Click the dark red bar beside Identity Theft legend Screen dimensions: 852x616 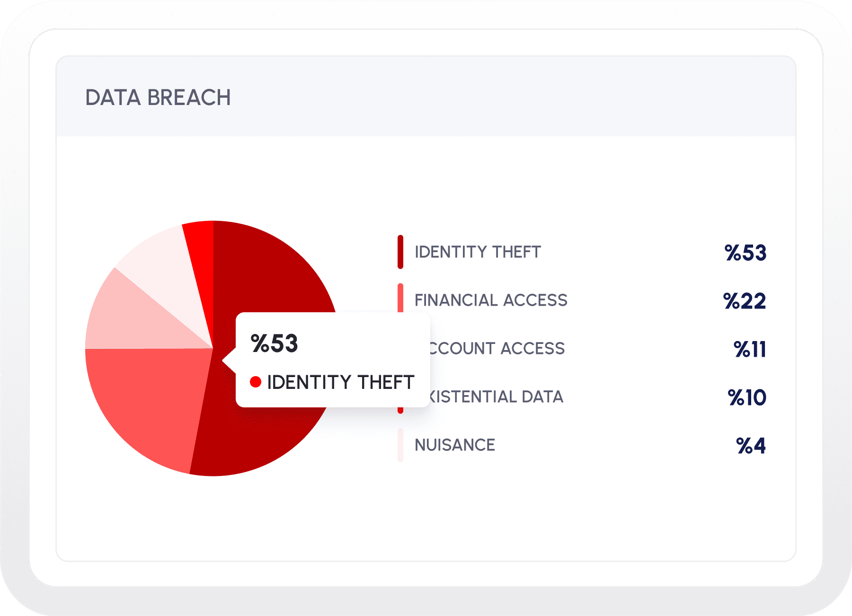(x=400, y=252)
